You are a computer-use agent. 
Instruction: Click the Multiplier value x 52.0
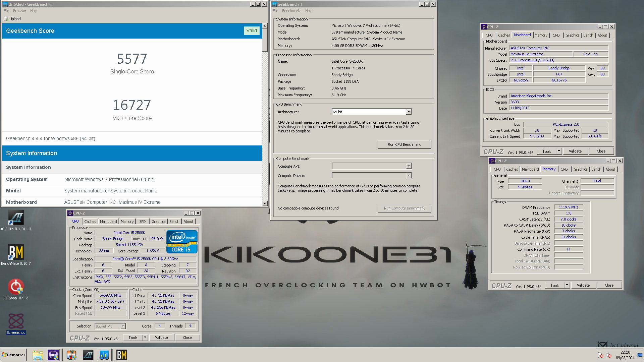110,302
